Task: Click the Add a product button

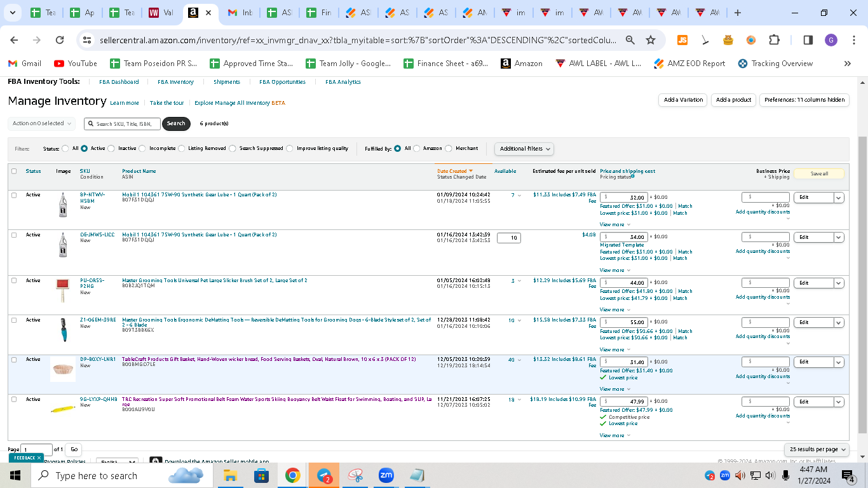Action: pos(733,100)
